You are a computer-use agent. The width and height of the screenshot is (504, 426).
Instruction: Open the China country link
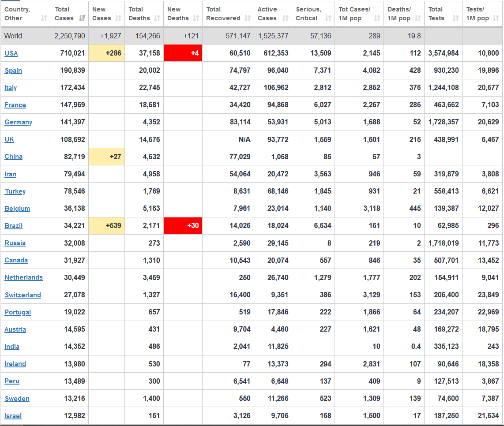[x=14, y=157]
